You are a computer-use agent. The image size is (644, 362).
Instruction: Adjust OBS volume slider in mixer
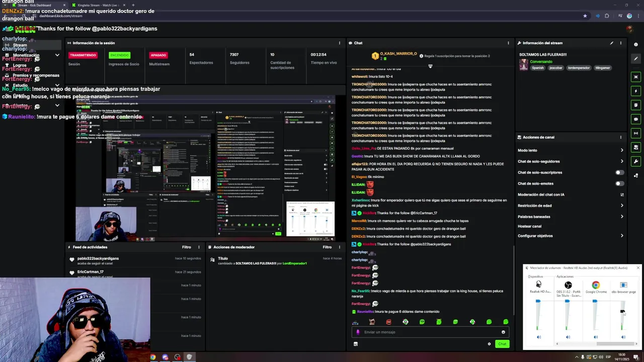[567, 301]
